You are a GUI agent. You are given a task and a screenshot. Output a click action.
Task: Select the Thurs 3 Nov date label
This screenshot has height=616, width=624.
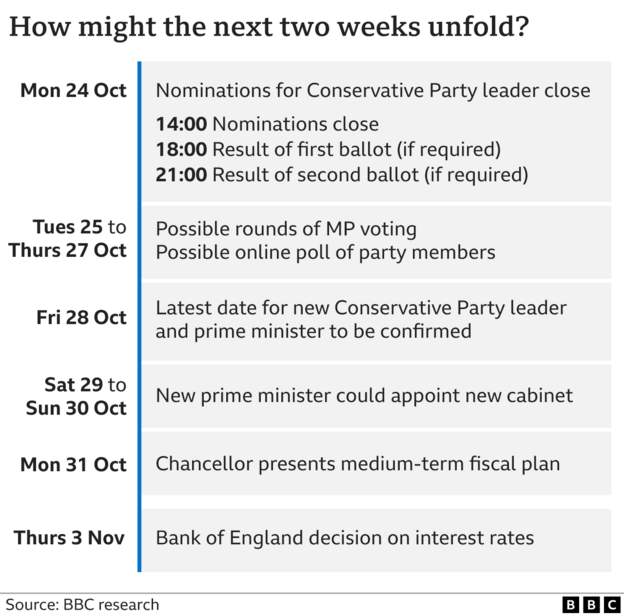point(69,538)
